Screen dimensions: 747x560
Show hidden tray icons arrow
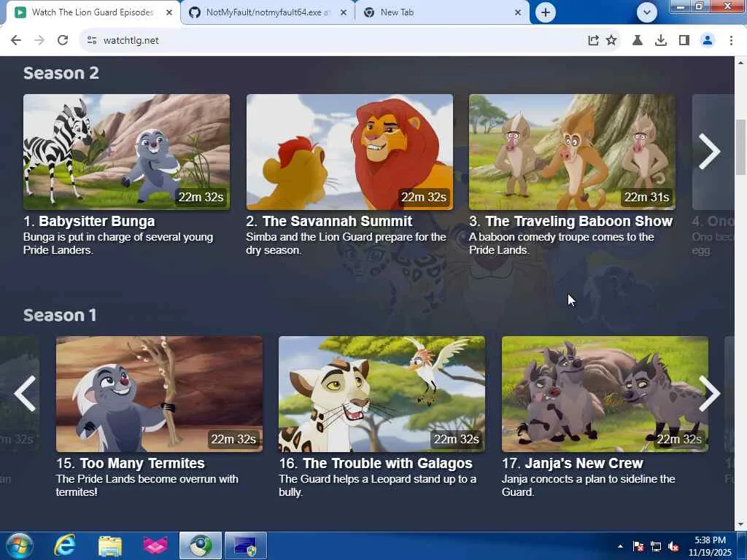[x=620, y=546]
